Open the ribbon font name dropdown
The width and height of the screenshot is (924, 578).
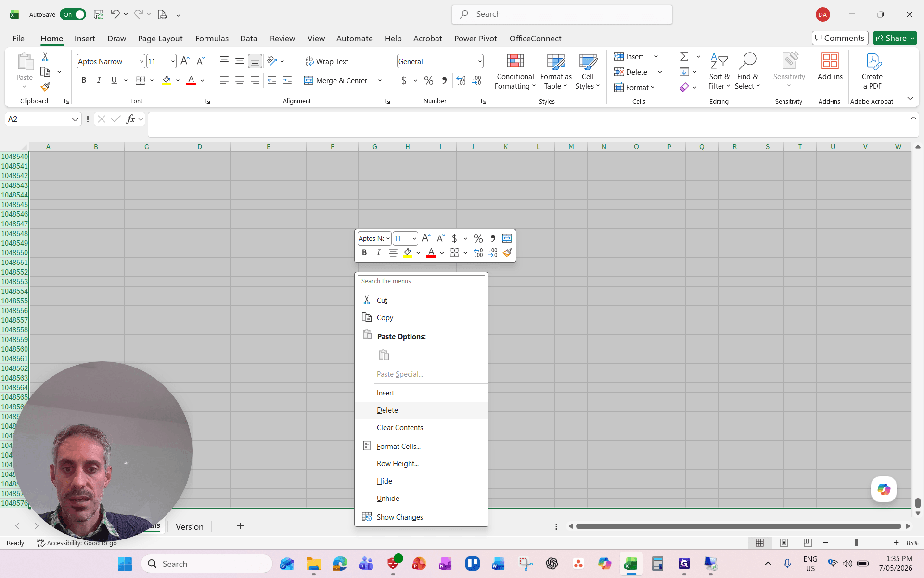(x=141, y=61)
